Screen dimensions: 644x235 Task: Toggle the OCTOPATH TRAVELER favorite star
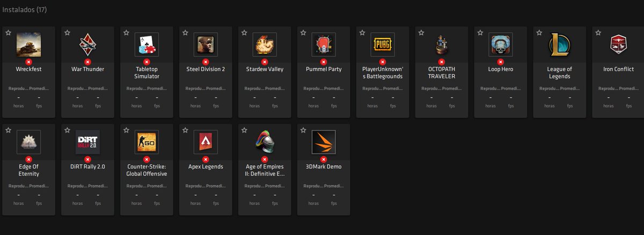pos(421,33)
